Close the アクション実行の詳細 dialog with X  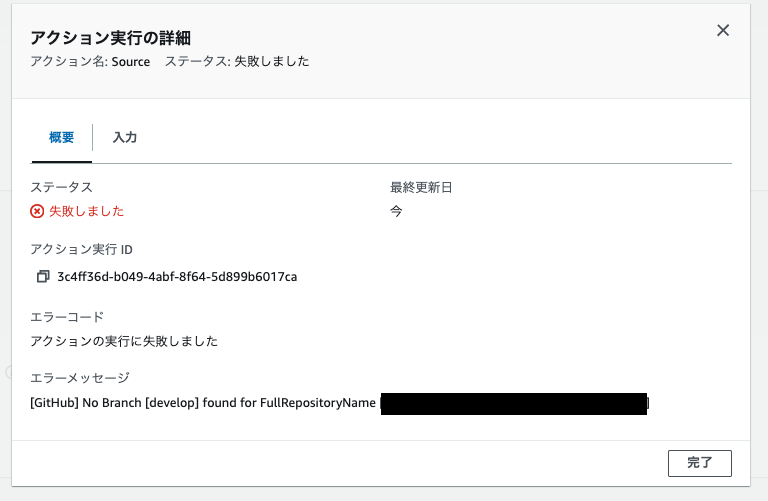(x=722, y=30)
